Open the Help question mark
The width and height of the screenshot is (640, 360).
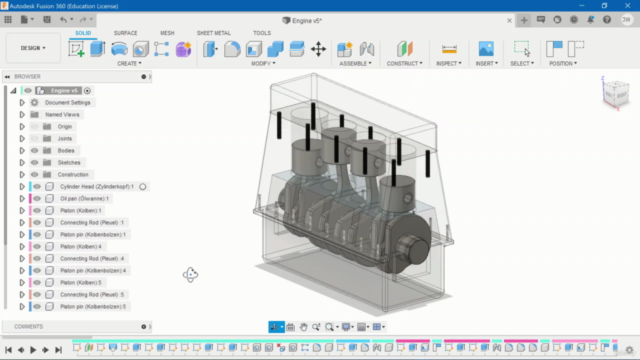[607, 20]
